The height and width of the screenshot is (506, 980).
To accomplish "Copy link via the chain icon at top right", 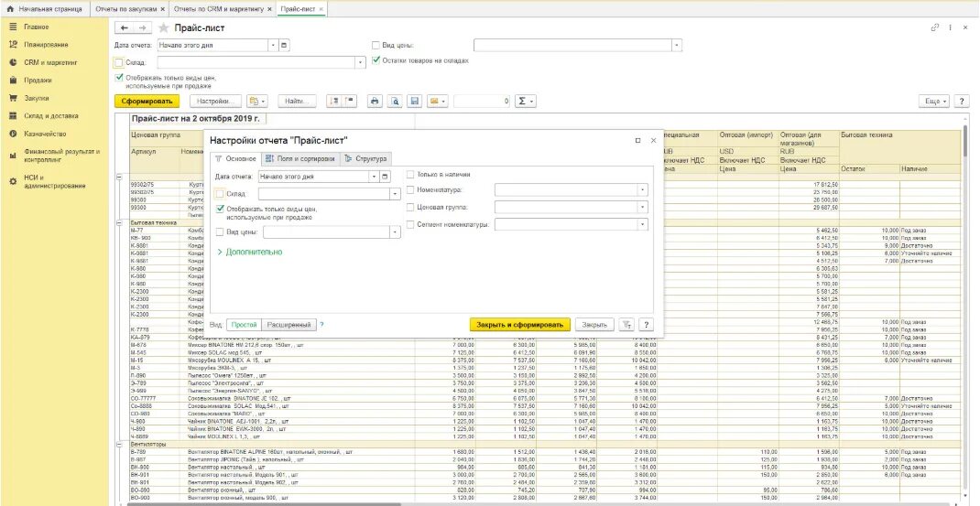I will [935, 27].
